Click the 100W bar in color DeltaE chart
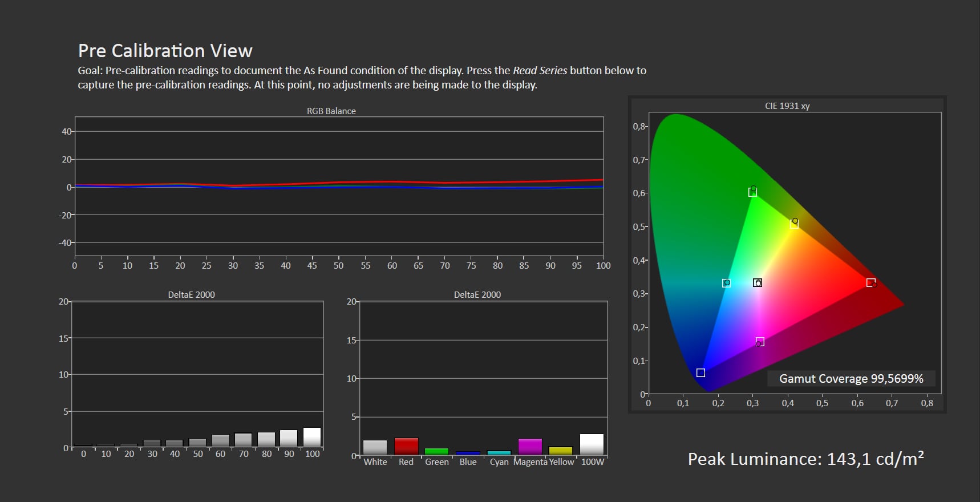Screen dimensions: 980x502 pos(592,444)
